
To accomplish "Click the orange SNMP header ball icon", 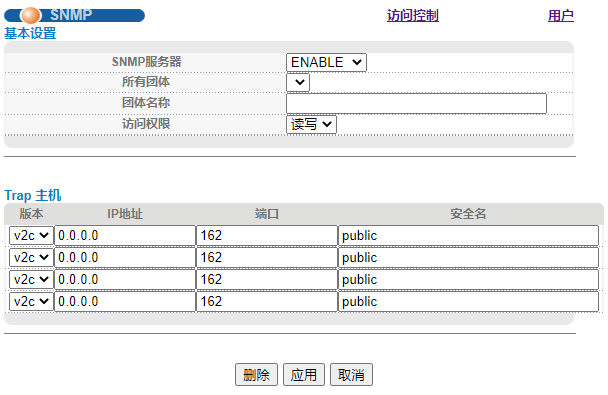I will click(x=30, y=16).
